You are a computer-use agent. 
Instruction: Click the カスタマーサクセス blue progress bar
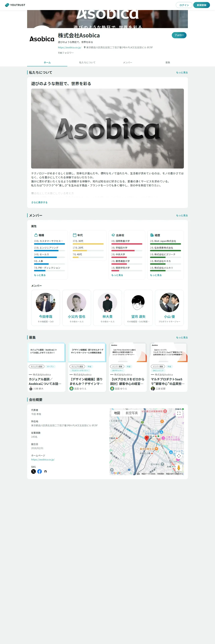(x=49, y=244)
